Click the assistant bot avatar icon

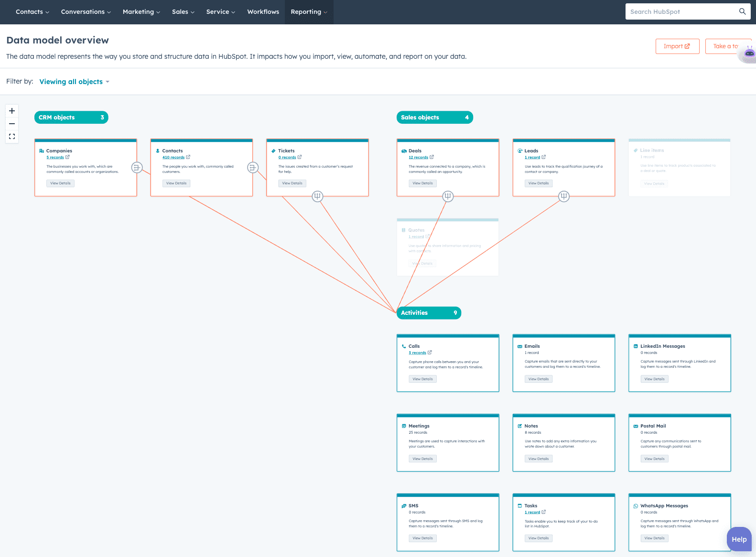[x=749, y=54]
